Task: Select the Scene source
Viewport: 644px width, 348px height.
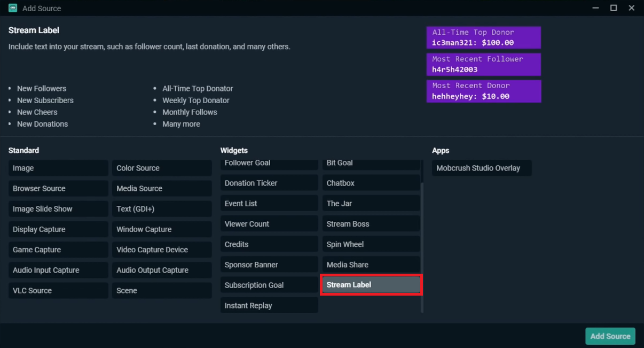Action: 162,290
